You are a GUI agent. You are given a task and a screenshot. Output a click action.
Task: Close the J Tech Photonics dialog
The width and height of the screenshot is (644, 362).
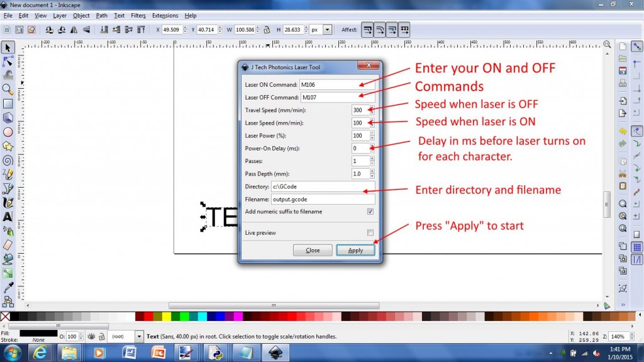[369, 65]
